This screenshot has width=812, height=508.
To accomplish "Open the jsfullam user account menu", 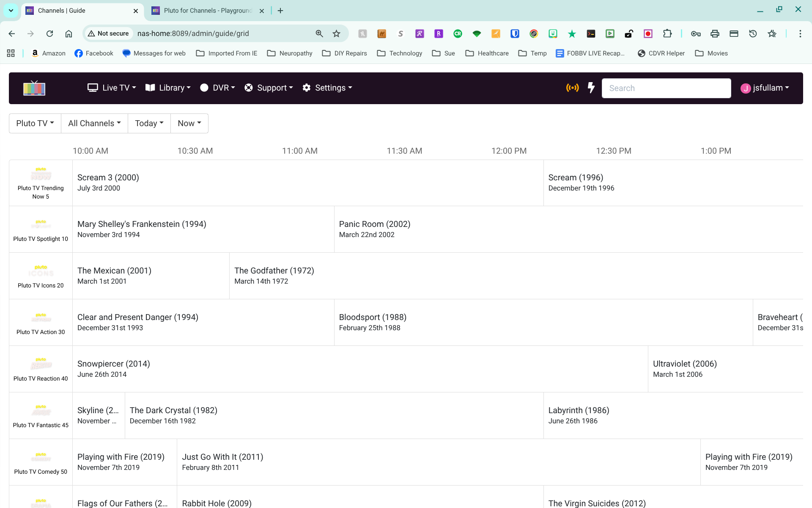I will [765, 88].
